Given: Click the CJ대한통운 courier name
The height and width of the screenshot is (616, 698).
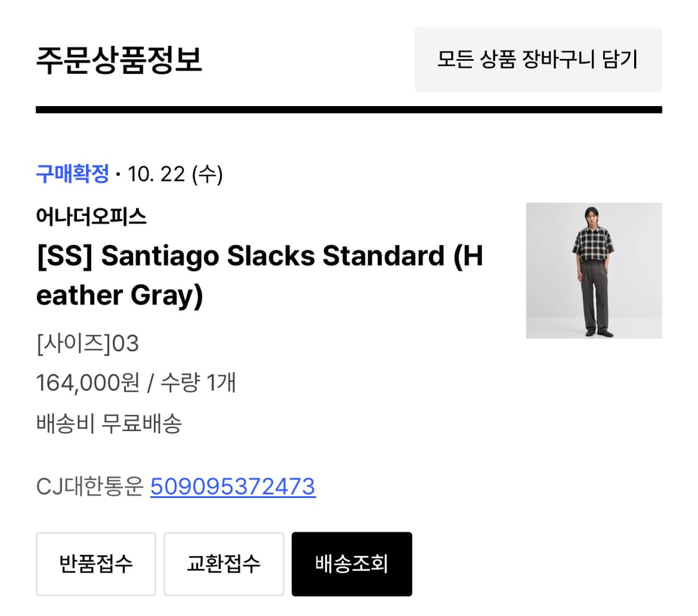Looking at the screenshot, I should coord(89,487).
